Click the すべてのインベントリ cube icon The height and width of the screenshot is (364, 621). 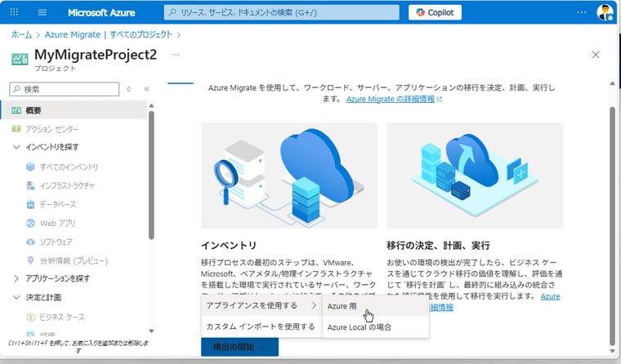click(x=30, y=167)
